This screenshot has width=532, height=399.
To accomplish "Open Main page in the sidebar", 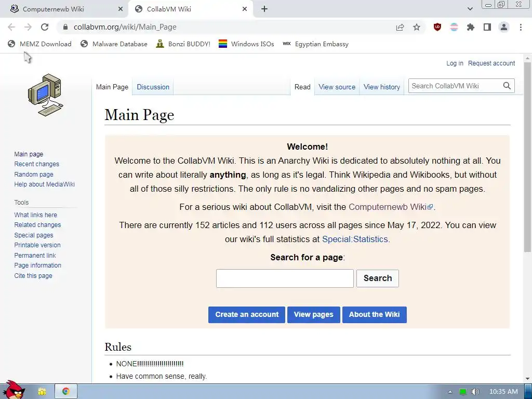I will (29, 154).
